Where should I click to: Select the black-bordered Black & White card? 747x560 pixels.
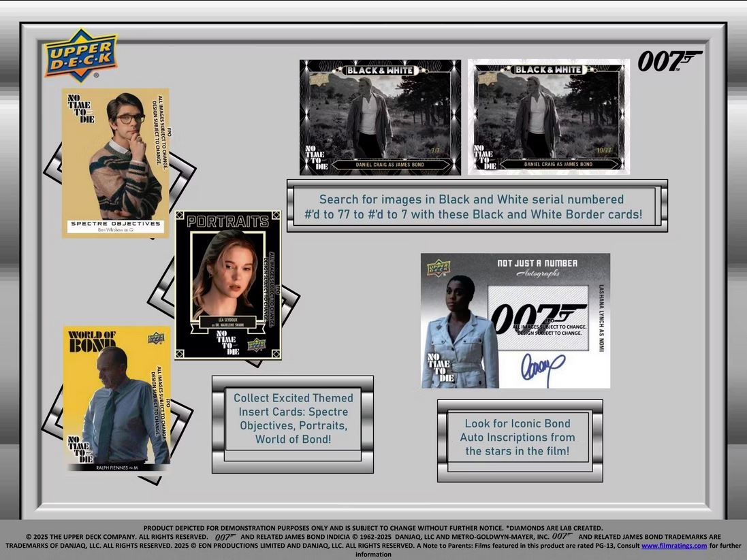click(x=380, y=117)
